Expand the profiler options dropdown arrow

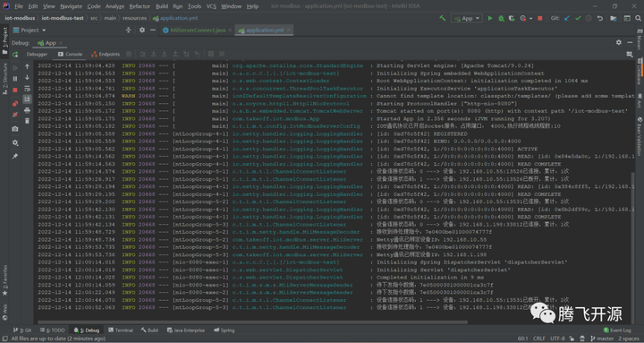pyautogui.click(x=530, y=19)
